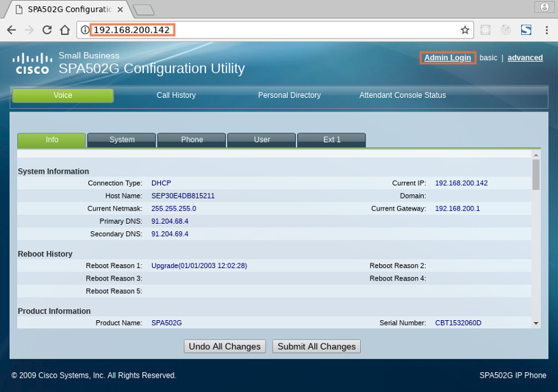Open the browser home page icon
The width and height of the screenshot is (558, 392).
[x=65, y=30]
